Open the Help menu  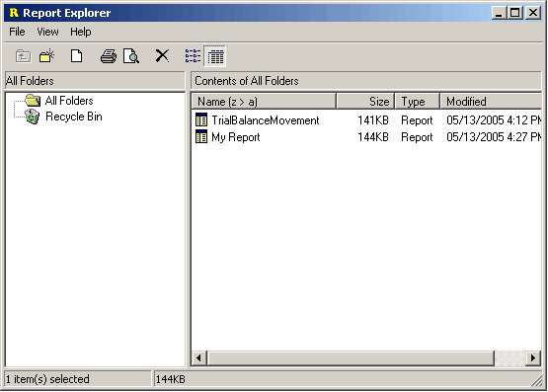[81, 32]
